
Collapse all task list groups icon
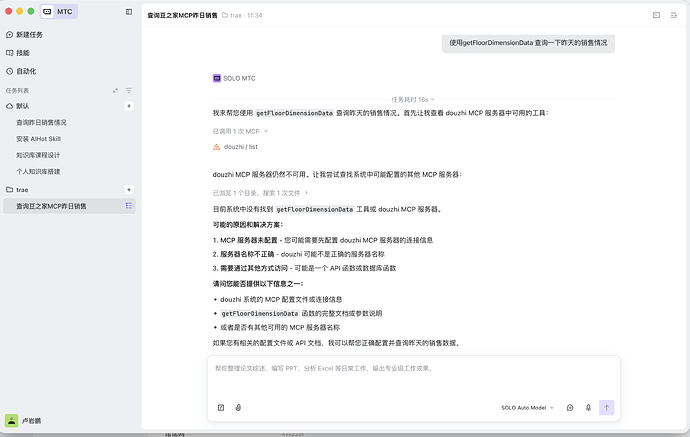point(115,91)
